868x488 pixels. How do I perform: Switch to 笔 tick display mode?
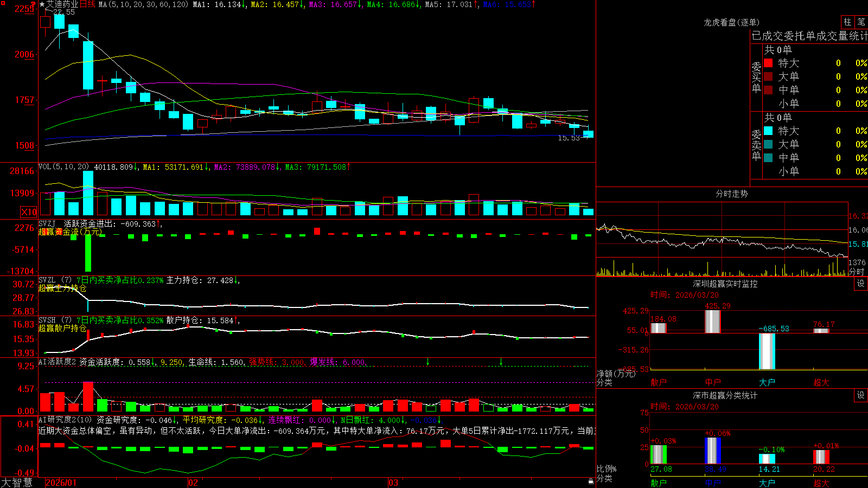(861, 22)
